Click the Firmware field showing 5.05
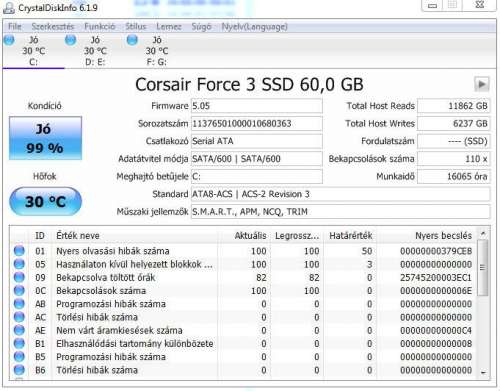500x391 pixels. coord(256,106)
